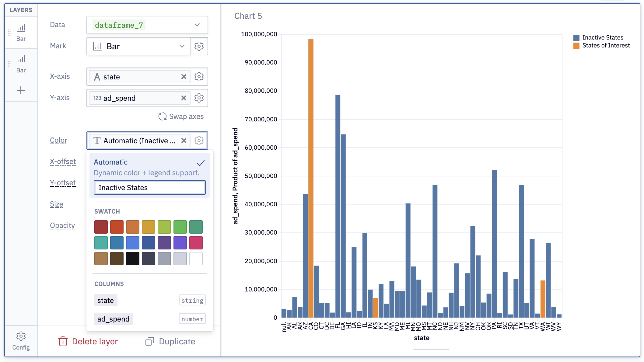Select the first Bar layer
Viewport: 644px width, 362px height.
[x=21, y=32]
